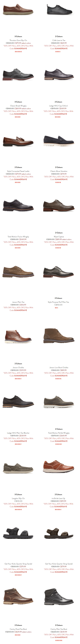
Task: Click the Centry Panel Toe Boot link
Action: tap(18, 629)
